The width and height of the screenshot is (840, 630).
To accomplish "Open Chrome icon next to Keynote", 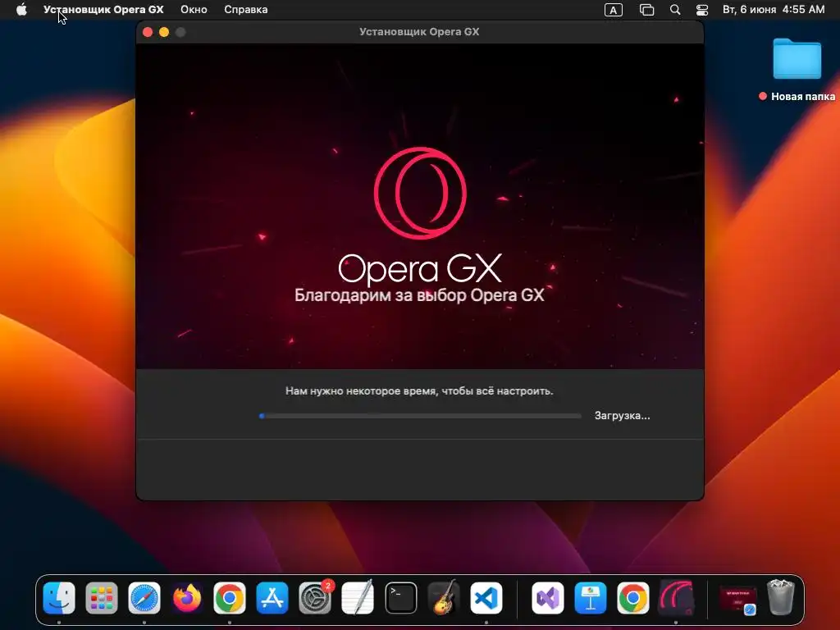I will 633,598.
